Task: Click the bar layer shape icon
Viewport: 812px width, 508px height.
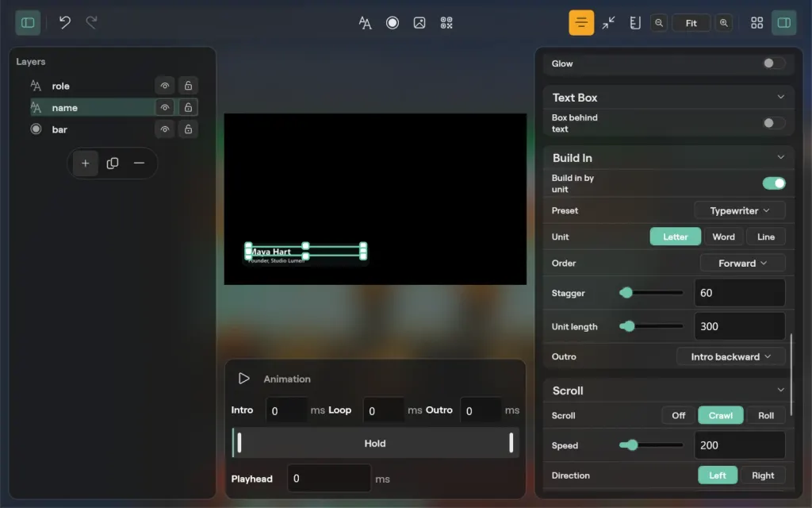Action: (x=36, y=129)
